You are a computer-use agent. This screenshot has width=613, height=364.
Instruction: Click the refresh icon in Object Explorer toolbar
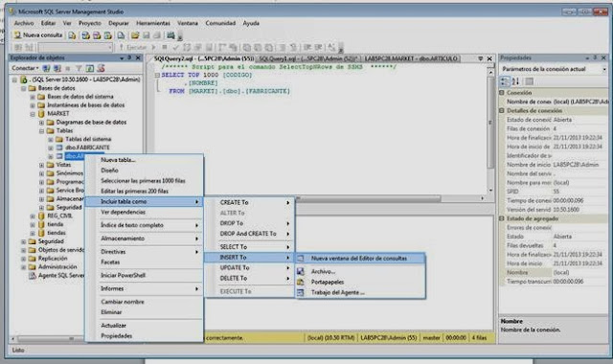90,68
